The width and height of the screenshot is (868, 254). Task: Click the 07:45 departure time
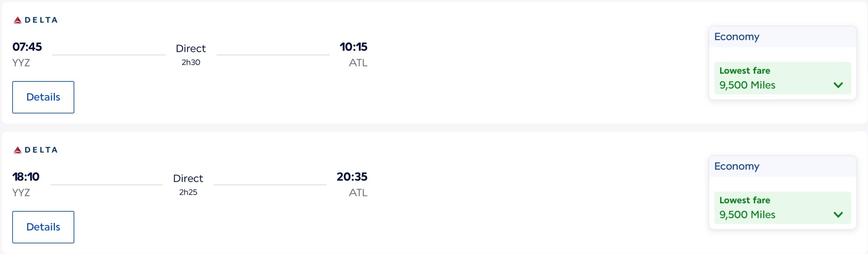27,47
